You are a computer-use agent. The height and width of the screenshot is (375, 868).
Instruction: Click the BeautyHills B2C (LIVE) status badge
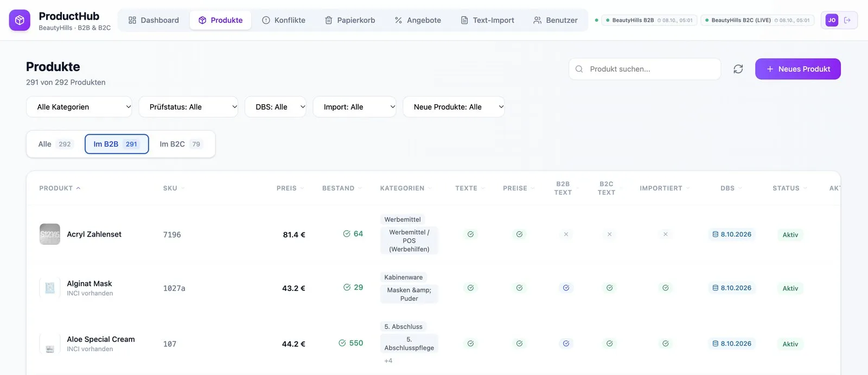tap(757, 20)
